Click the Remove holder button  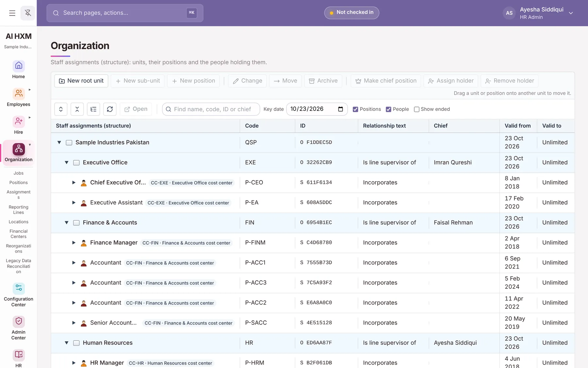[510, 81]
